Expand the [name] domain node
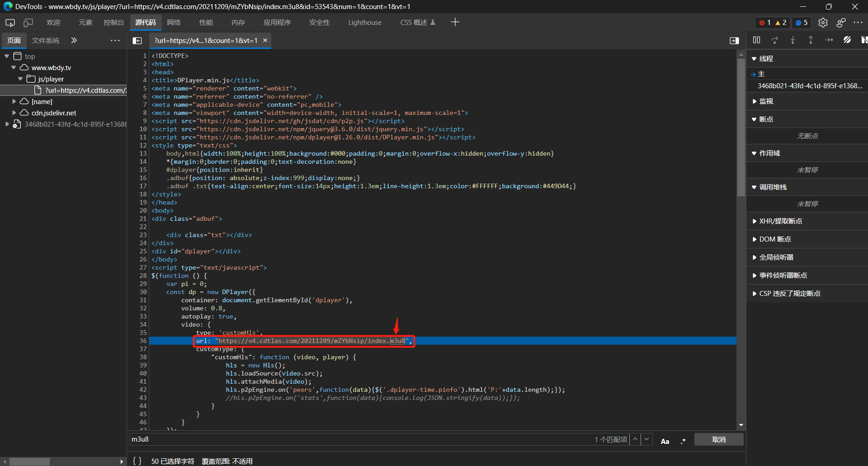 coord(14,101)
